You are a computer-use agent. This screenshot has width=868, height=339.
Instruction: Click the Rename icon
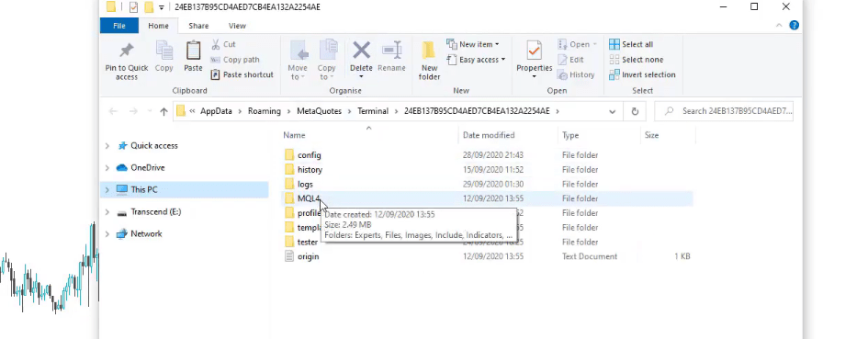tap(391, 51)
